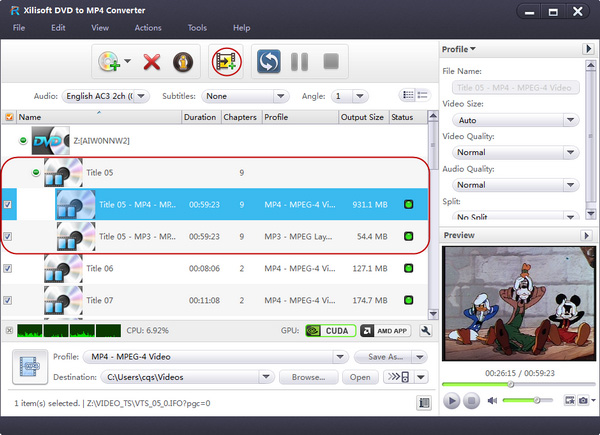Screen dimensions: 600x435
Task: Open the Angle dropdown
Action: [350, 96]
